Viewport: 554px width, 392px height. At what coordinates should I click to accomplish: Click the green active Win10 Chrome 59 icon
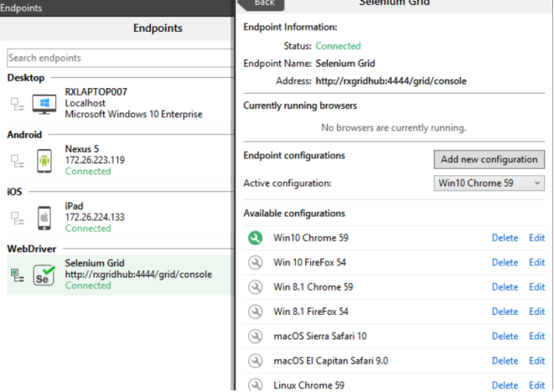[x=255, y=238]
